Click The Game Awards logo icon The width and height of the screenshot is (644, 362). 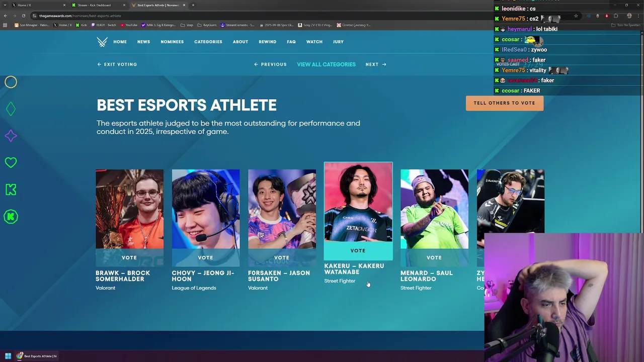click(102, 42)
